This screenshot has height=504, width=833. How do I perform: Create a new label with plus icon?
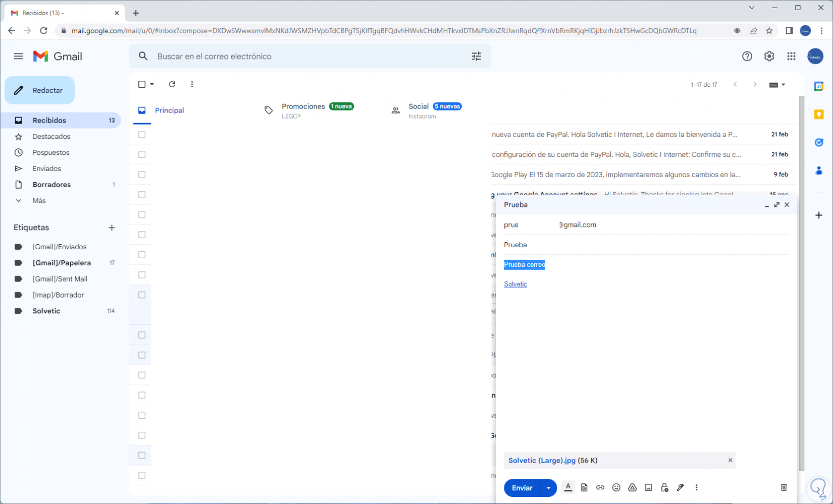pos(112,228)
